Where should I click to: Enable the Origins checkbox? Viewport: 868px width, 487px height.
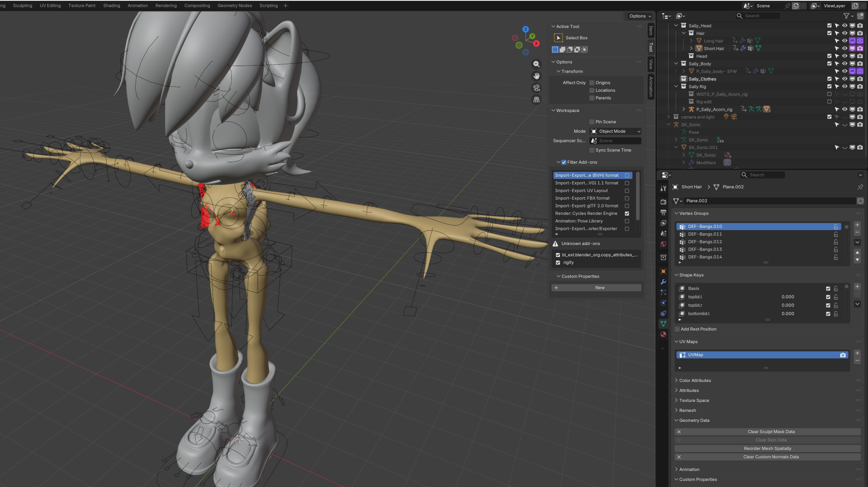(x=592, y=83)
